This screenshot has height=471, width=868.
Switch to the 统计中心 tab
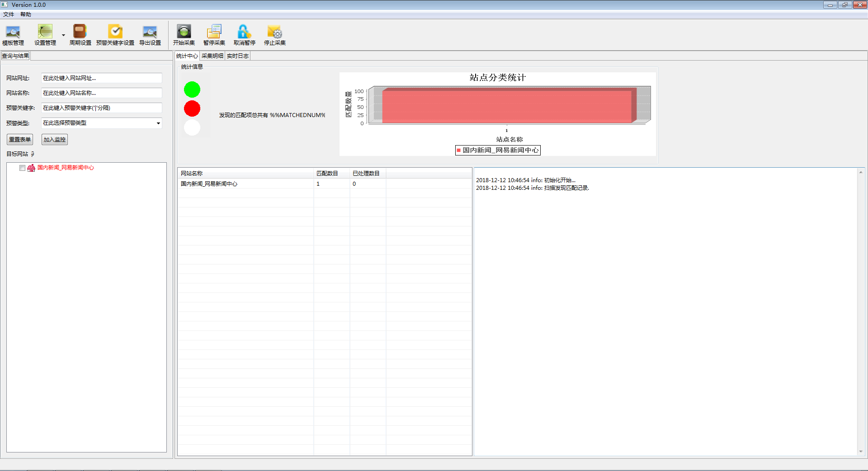coord(187,56)
